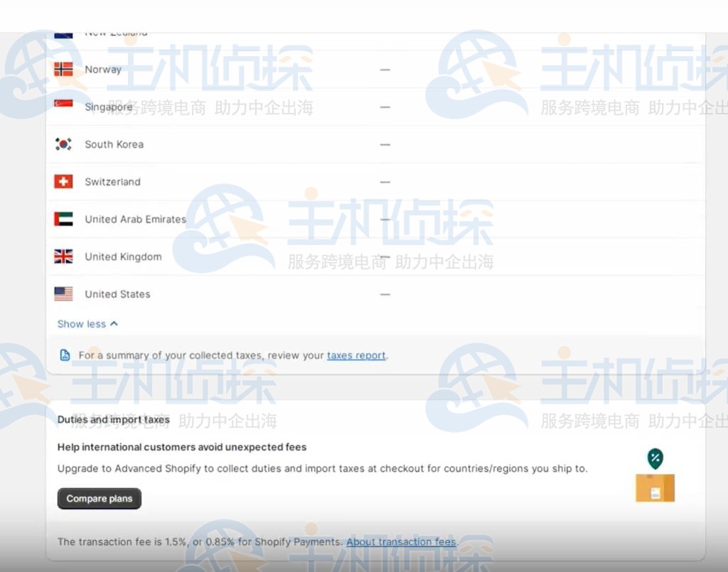The width and height of the screenshot is (728, 572).
Task: Click the Singapore flag icon
Action: [63, 107]
